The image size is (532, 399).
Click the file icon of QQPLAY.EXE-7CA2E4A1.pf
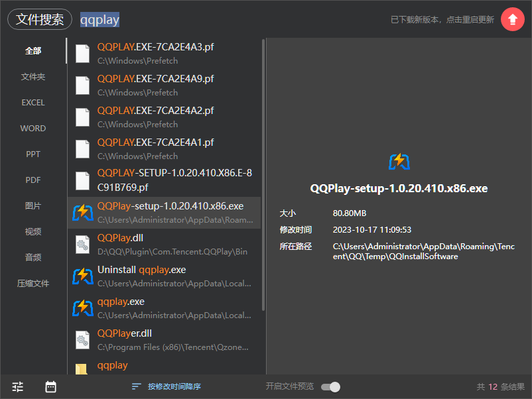tap(82, 149)
